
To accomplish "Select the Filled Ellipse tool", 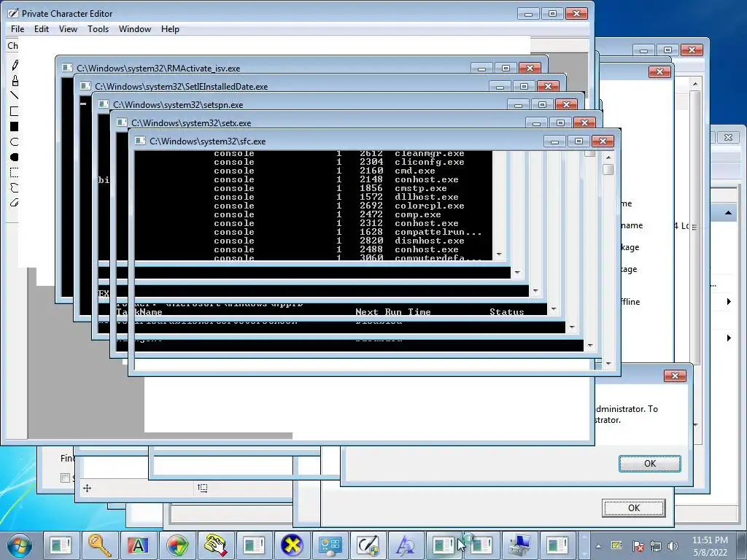I will coord(15,157).
